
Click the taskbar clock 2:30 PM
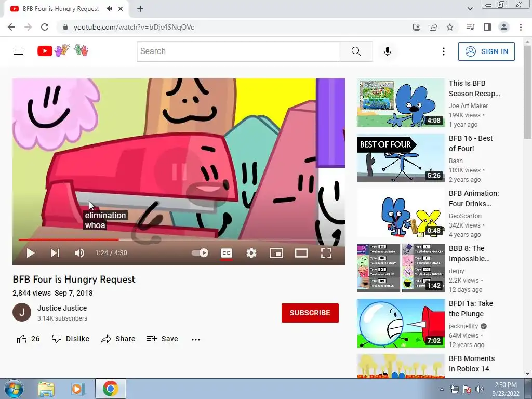tap(506, 385)
